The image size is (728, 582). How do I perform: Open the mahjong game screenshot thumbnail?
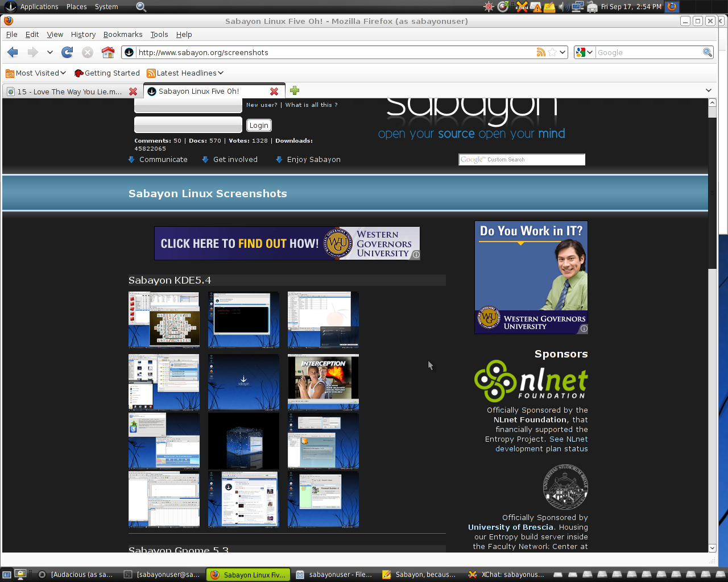(x=164, y=319)
